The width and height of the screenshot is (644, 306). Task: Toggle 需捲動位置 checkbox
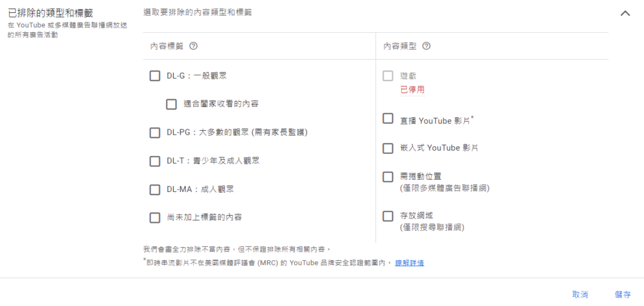[x=388, y=177]
